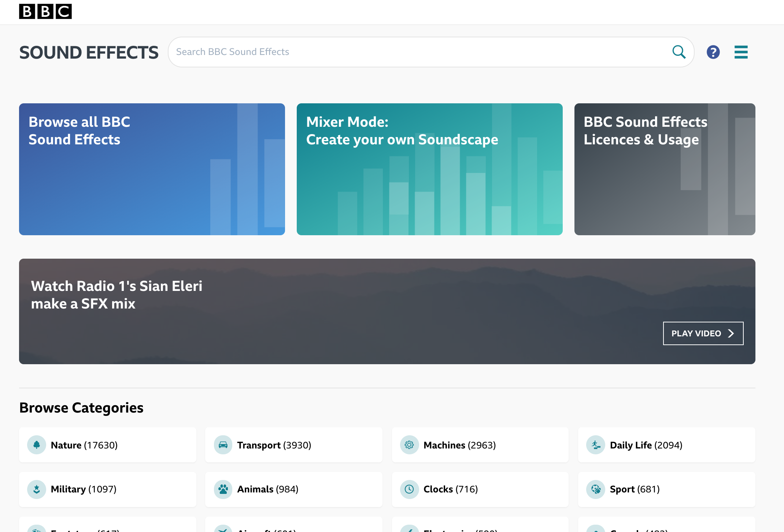Open Machines (2963) category
Viewport: 784px width, 532px height.
[480, 445]
